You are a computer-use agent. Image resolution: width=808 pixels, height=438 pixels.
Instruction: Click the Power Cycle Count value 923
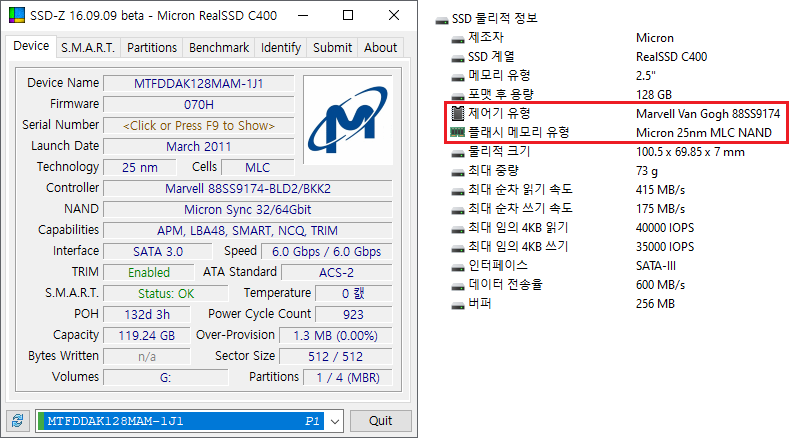354,315
